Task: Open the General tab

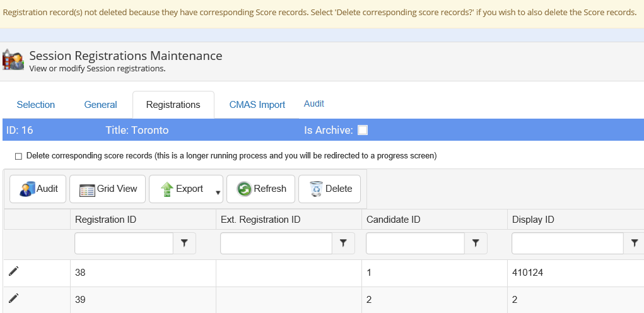Action: pyautogui.click(x=100, y=105)
